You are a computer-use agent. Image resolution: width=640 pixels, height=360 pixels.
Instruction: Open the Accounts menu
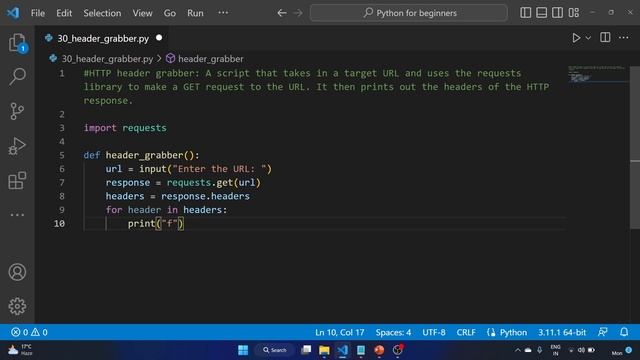(17, 272)
